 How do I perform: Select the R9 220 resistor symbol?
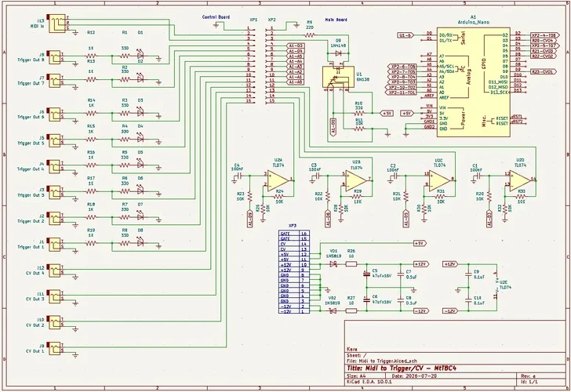coord(310,35)
